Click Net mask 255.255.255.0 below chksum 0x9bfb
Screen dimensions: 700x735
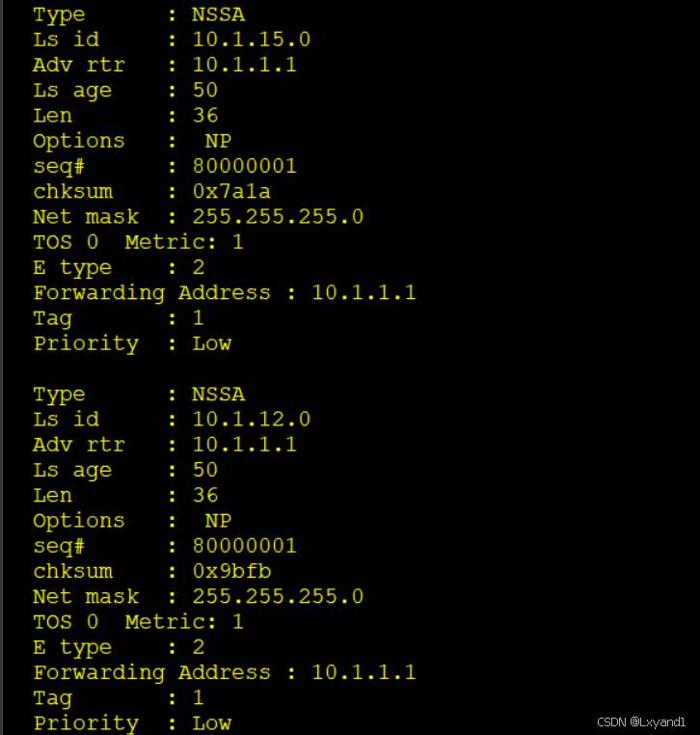click(278, 596)
